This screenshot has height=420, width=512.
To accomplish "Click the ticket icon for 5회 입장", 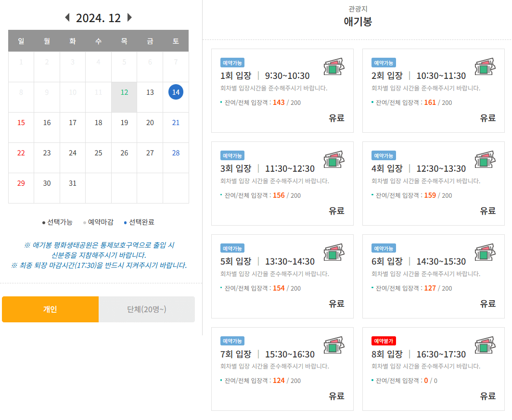I will (334, 254).
